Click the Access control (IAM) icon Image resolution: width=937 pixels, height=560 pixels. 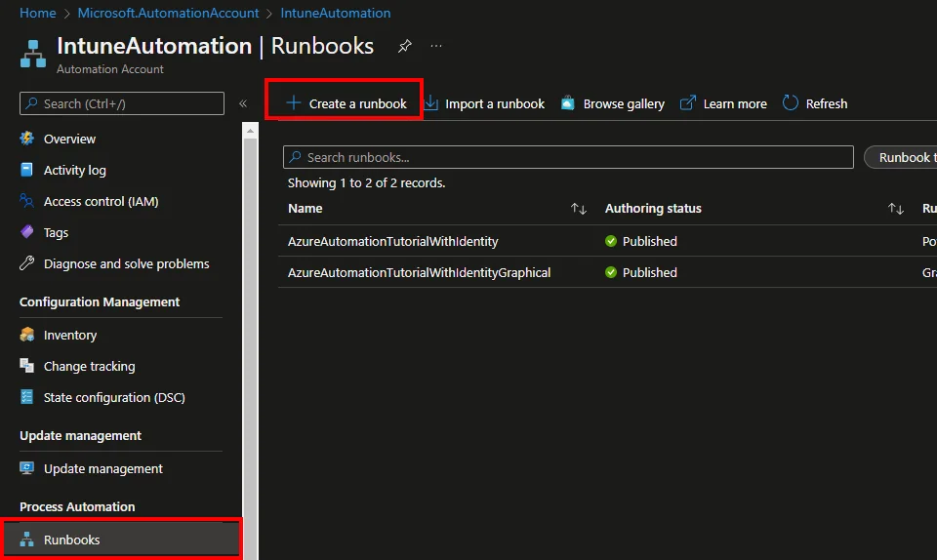click(x=27, y=201)
